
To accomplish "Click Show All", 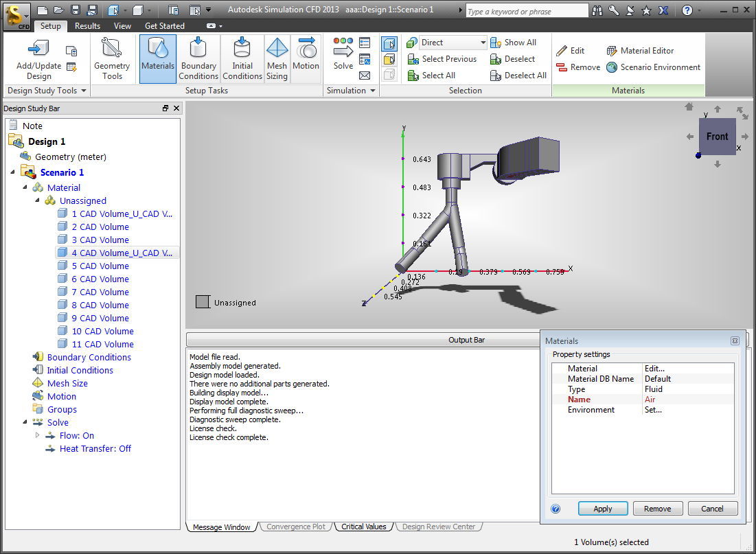I will click(x=513, y=43).
